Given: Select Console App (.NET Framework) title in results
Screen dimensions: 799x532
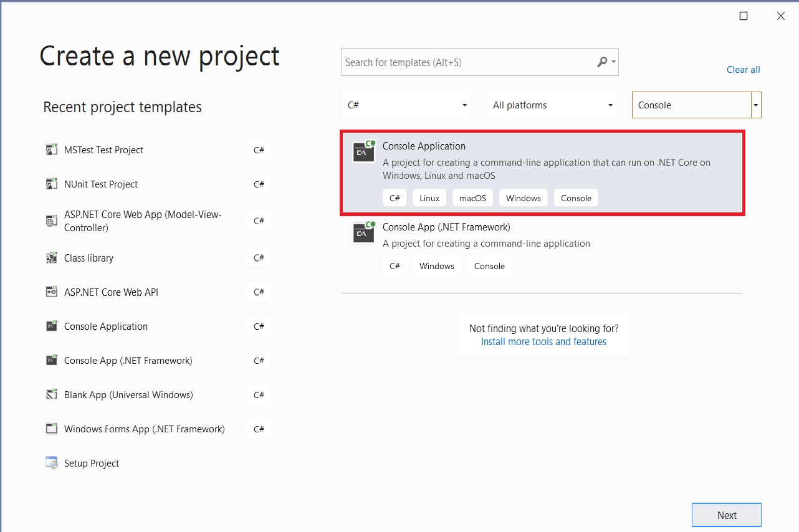Looking at the screenshot, I should pos(446,227).
